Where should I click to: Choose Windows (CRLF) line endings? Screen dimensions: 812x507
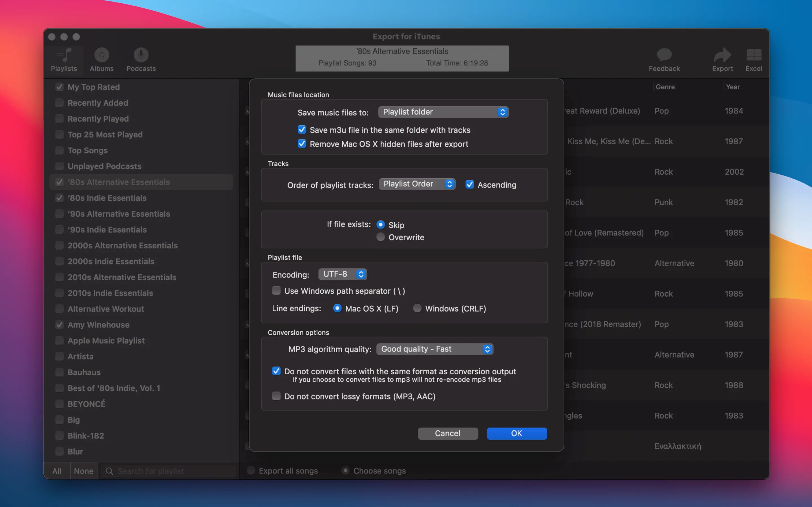pos(417,308)
